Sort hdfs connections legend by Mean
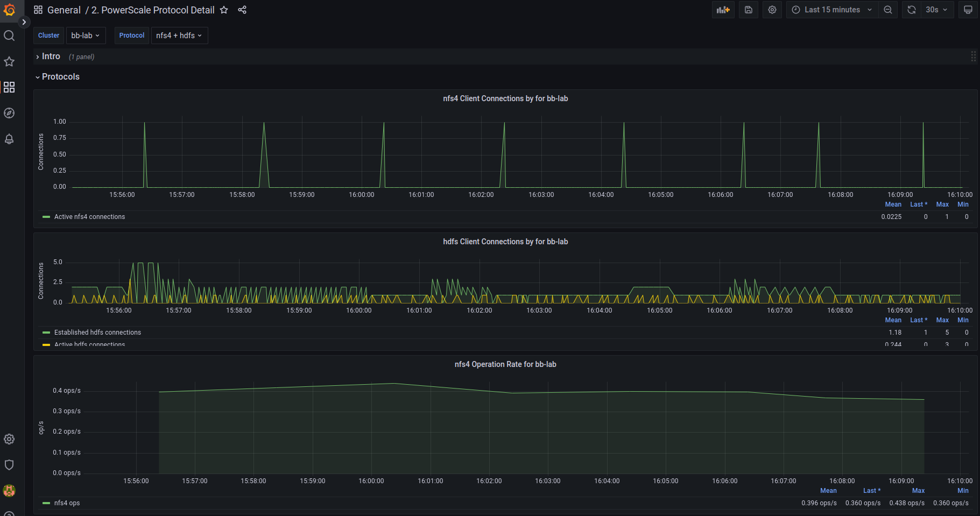The width and height of the screenshot is (980, 516). (x=893, y=320)
